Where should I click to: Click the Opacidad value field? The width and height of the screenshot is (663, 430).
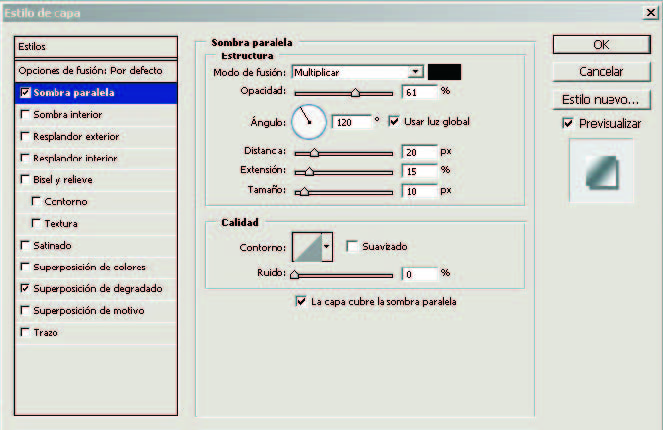coord(419,92)
